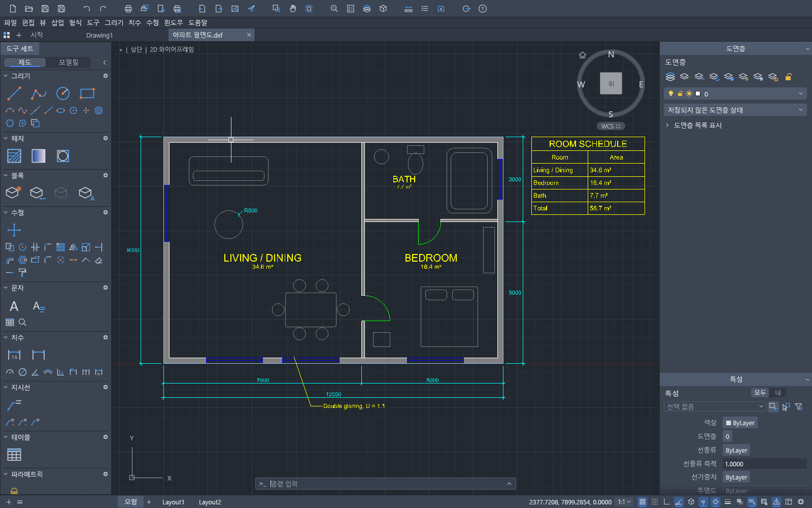Select the Circle drawing tool
Viewport: 812px width, 508px height.
[x=63, y=93]
